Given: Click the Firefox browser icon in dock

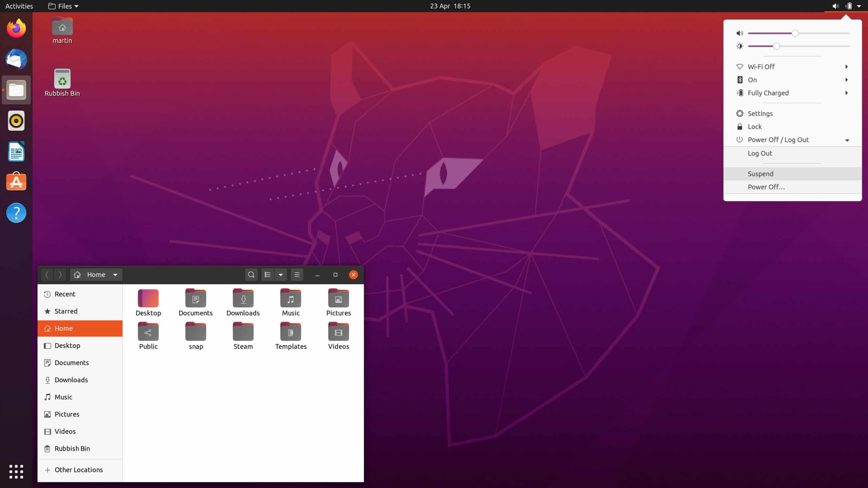Looking at the screenshot, I should click(x=16, y=28).
